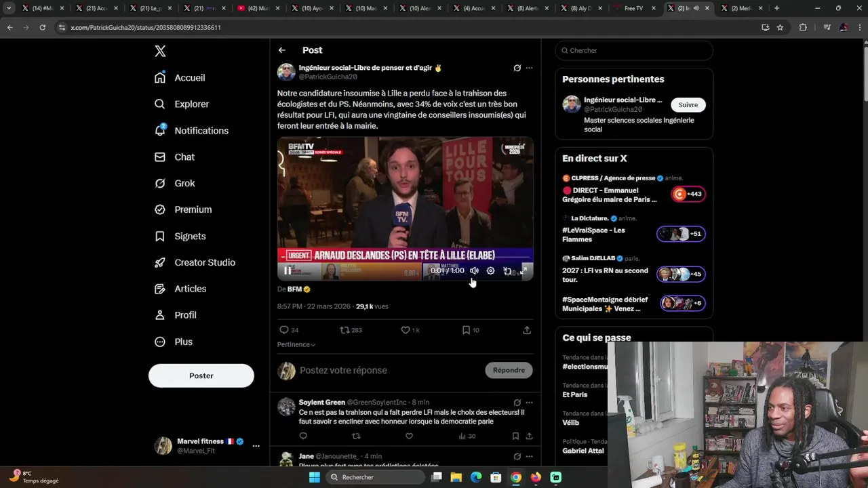Expand the Pertinence sort dropdown
Viewport: 868px width, 488px height.
tap(296, 344)
